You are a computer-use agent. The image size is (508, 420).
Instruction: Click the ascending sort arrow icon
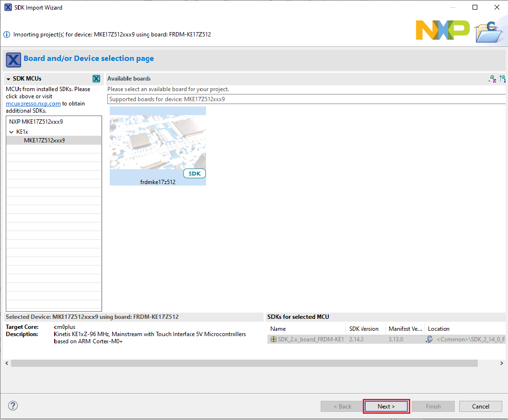click(x=502, y=79)
